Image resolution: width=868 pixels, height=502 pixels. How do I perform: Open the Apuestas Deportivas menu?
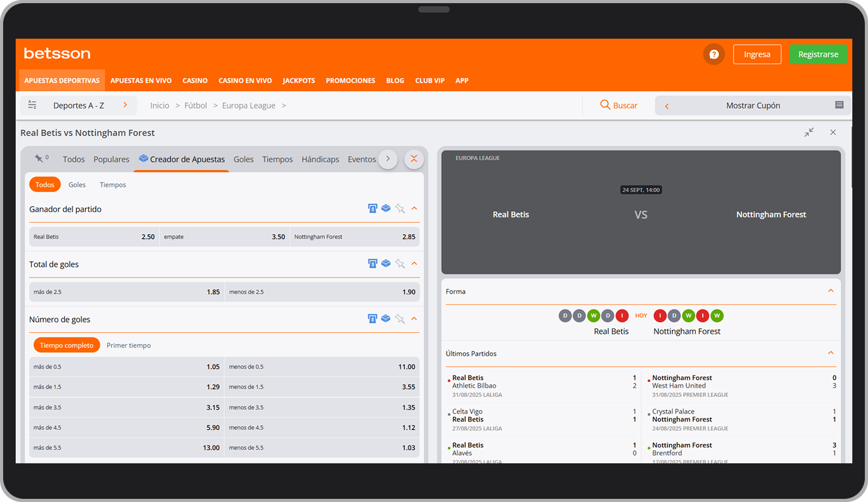pyautogui.click(x=62, y=81)
